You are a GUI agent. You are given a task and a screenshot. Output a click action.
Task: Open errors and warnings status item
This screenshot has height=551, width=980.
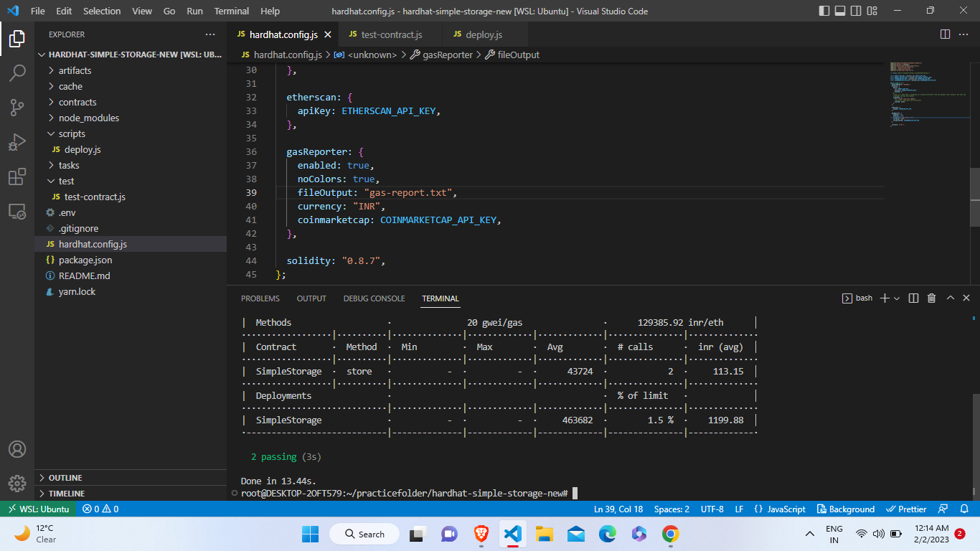pos(100,509)
